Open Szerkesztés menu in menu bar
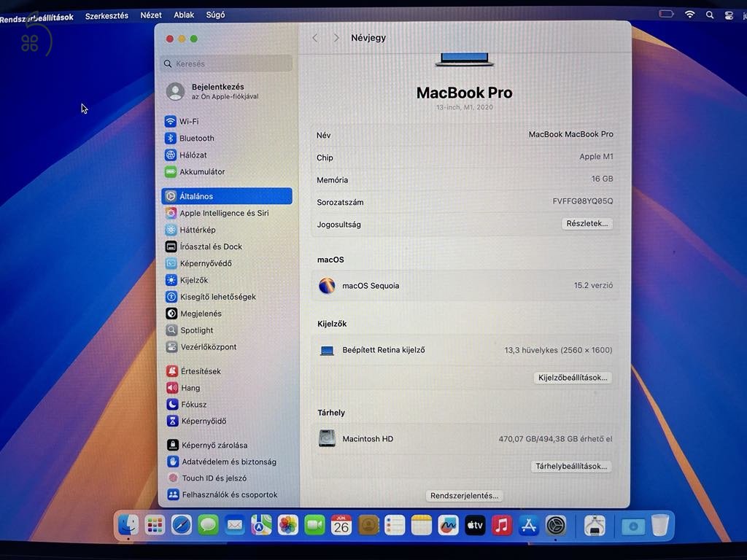The height and width of the screenshot is (560, 747). tap(107, 16)
